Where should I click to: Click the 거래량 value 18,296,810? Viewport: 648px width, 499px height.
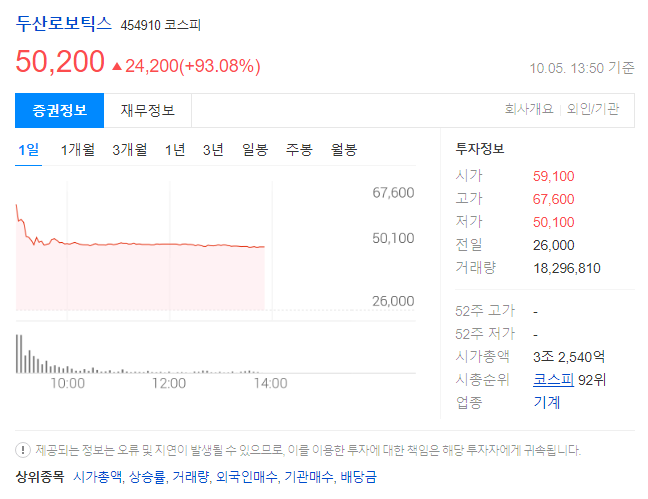tap(567, 268)
